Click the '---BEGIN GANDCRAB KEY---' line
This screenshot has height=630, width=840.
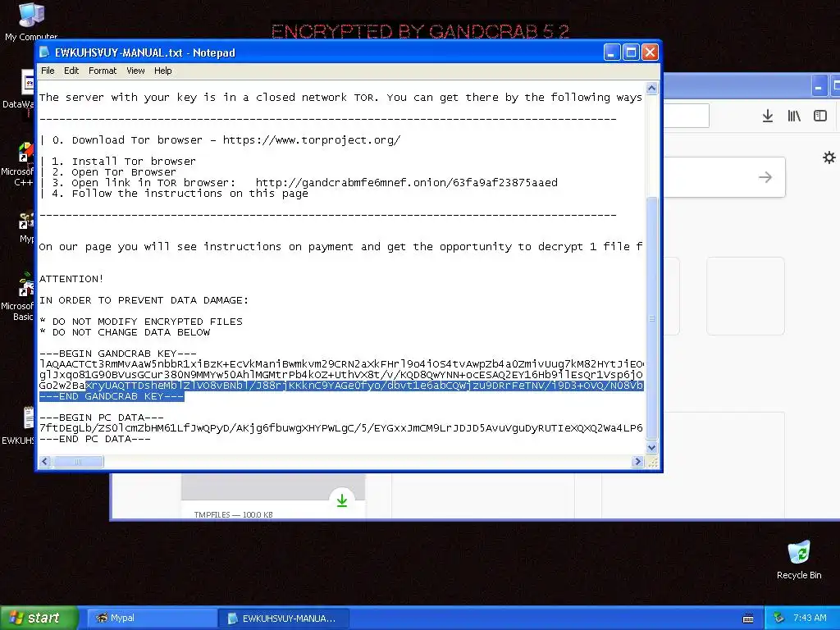[x=118, y=354]
